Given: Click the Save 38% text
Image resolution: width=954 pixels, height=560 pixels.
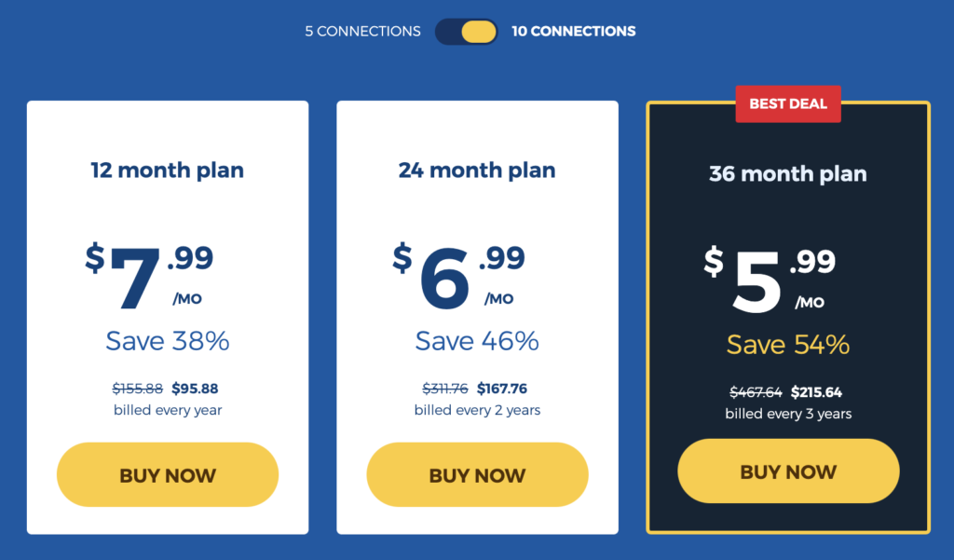Looking at the screenshot, I should (x=168, y=341).
